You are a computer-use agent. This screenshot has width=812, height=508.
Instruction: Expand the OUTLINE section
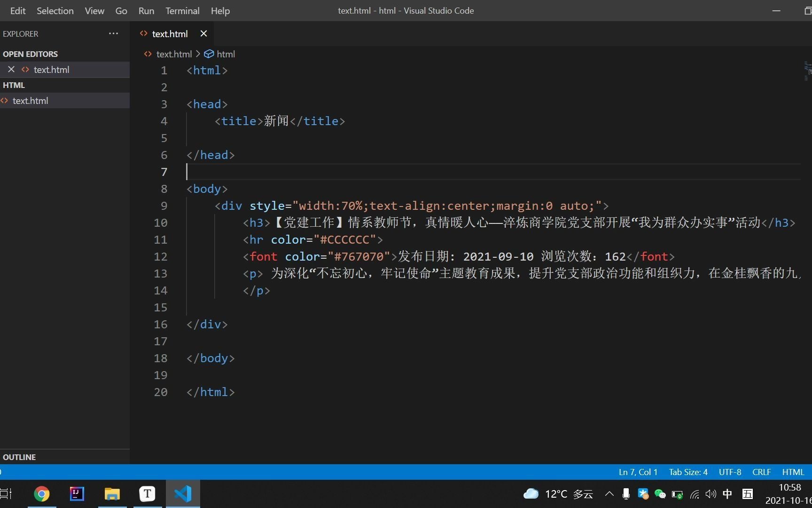(x=19, y=457)
